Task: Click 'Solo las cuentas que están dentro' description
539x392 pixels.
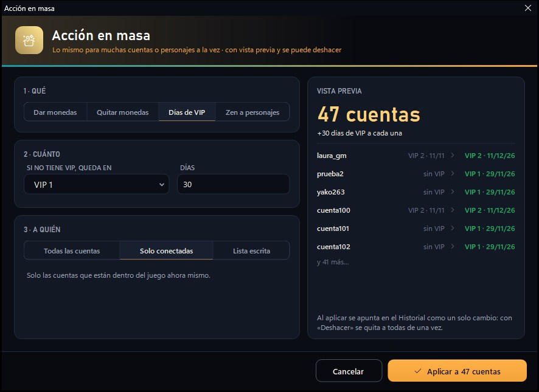Action: [x=119, y=275]
